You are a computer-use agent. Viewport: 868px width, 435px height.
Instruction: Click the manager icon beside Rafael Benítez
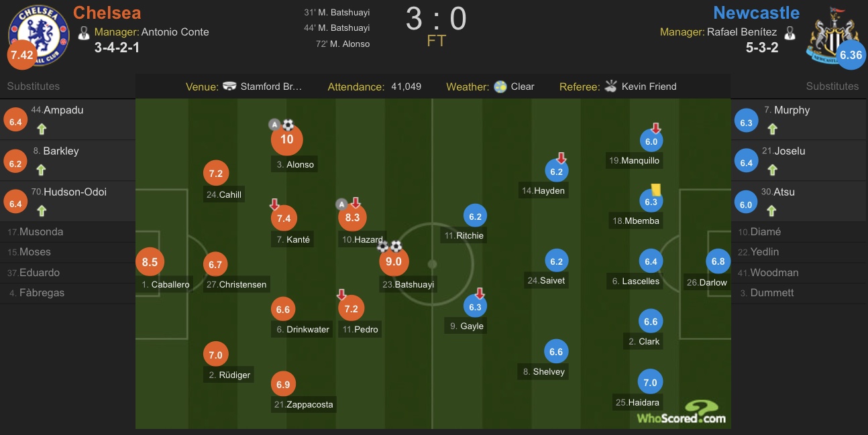[x=790, y=32]
